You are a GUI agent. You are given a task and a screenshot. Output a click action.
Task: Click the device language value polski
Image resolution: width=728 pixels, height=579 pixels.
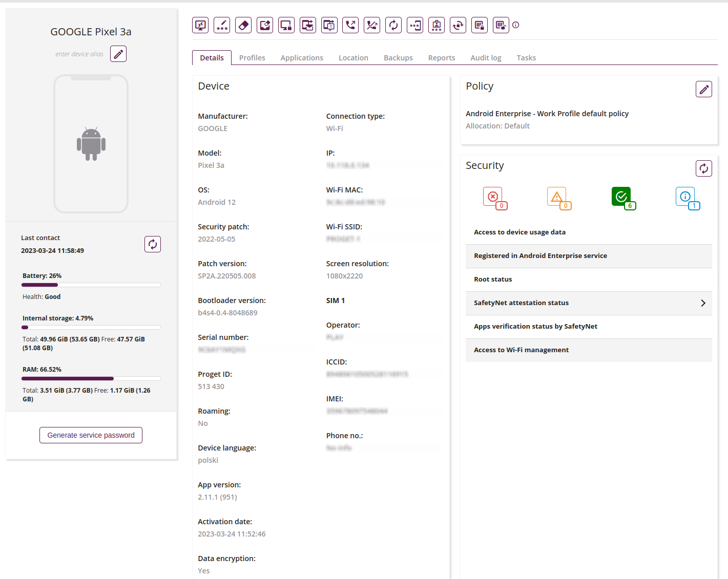tap(208, 460)
